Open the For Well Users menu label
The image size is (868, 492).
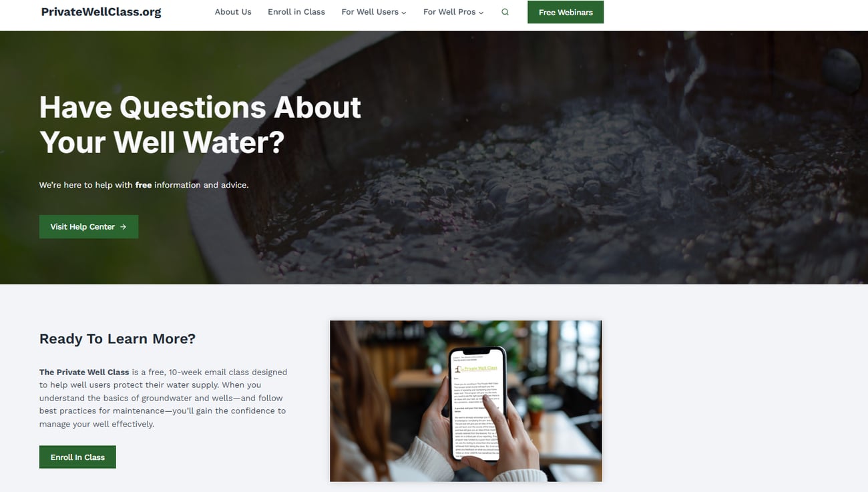[370, 12]
